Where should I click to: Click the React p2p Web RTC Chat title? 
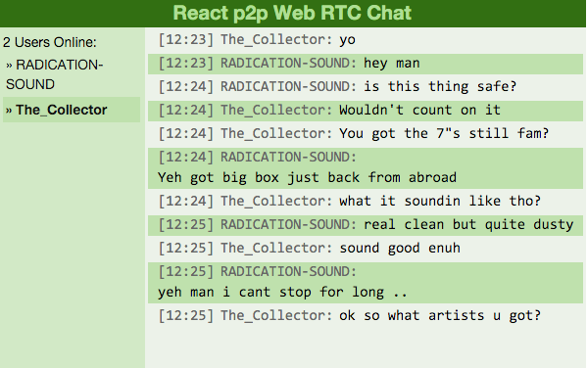[x=292, y=13]
